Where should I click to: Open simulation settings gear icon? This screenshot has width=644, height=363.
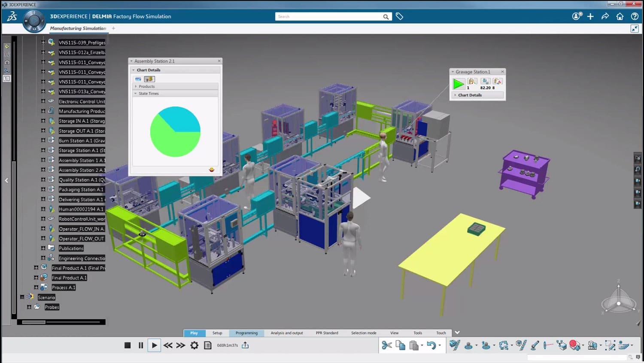click(x=194, y=345)
